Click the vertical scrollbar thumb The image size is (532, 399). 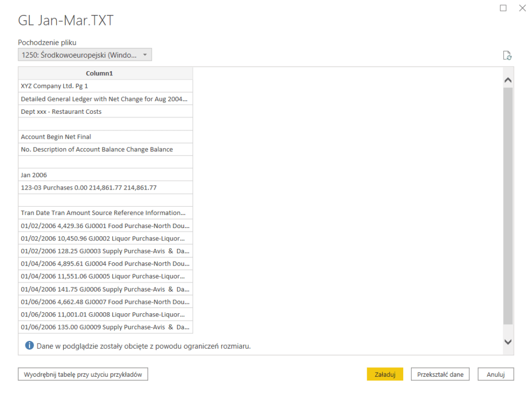(508, 205)
